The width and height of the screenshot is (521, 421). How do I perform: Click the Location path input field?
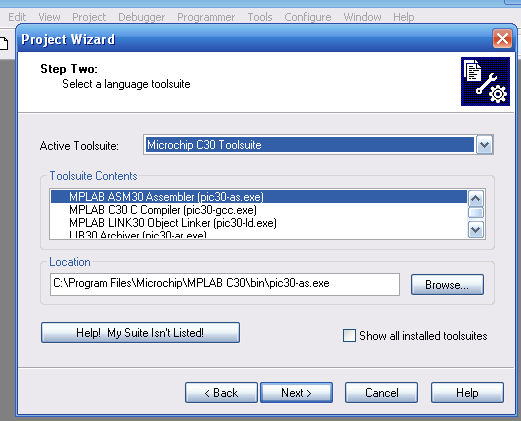[x=225, y=284]
